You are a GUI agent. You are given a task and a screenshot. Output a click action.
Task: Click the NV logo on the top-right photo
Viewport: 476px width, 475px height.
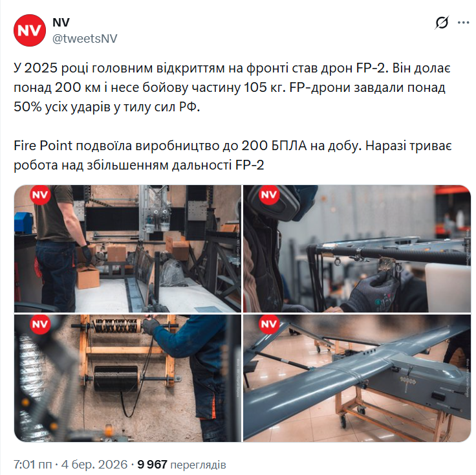(x=269, y=195)
